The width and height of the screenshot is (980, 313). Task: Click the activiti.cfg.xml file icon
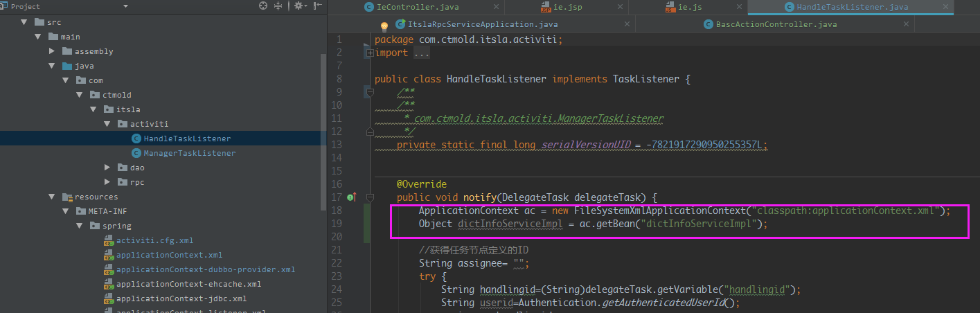coord(109,240)
